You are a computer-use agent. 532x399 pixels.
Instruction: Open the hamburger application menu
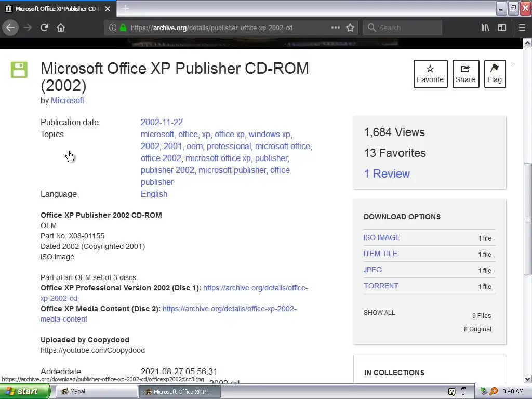[x=522, y=28]
